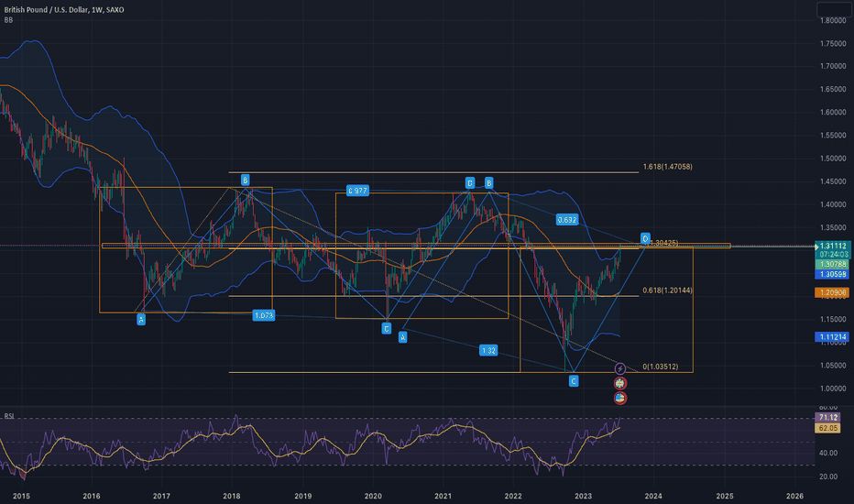The image size is (854, 504).
Task: Select the RSI indicator legend label
Action: tap(9, 416)
